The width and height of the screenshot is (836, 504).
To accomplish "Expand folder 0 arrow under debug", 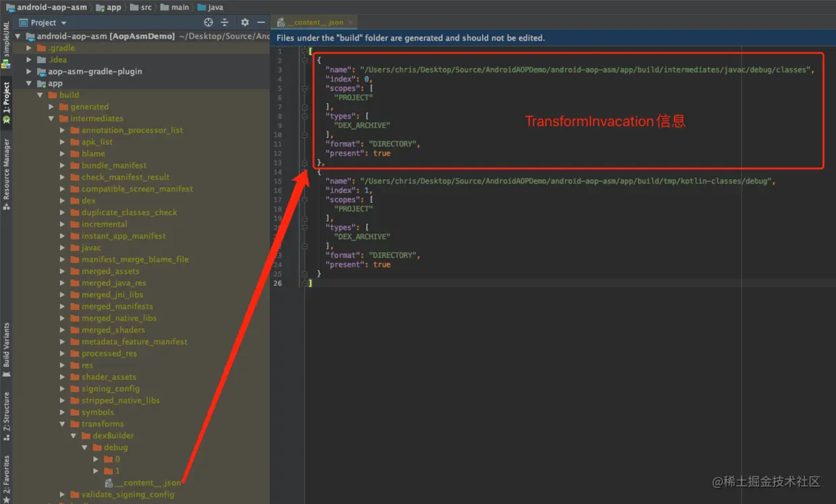I will click(x=96, y=459).
